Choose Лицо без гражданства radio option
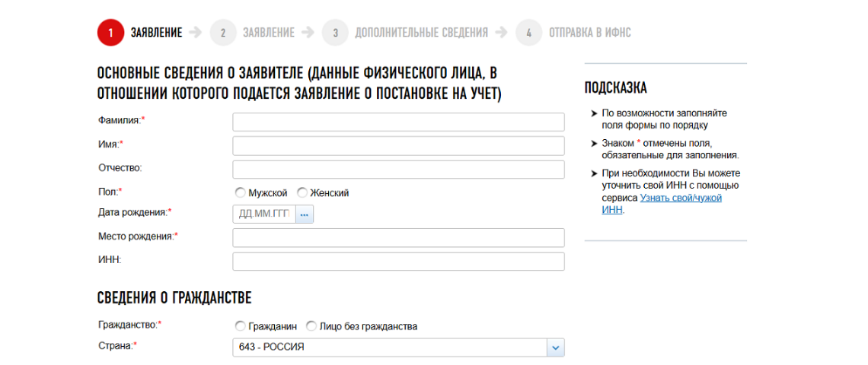The image size is (868, 365). coord(311,326)
